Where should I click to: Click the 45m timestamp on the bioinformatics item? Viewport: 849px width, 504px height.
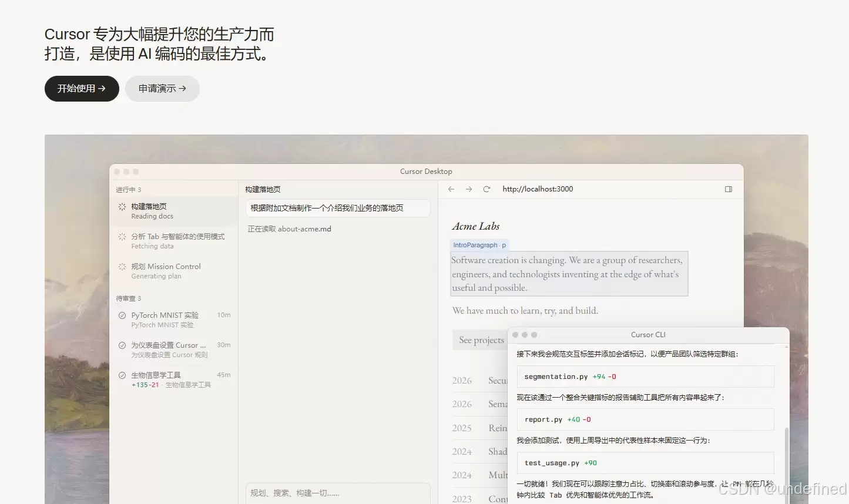(224, 375)
